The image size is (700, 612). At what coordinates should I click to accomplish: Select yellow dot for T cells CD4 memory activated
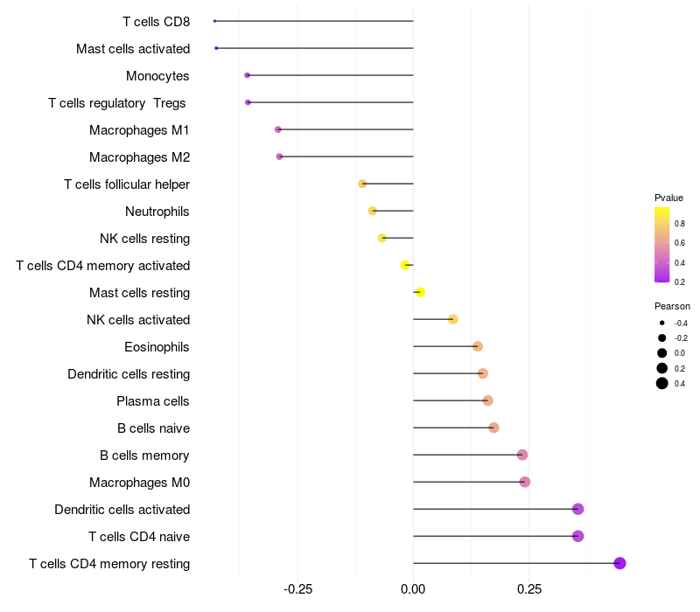405,265
